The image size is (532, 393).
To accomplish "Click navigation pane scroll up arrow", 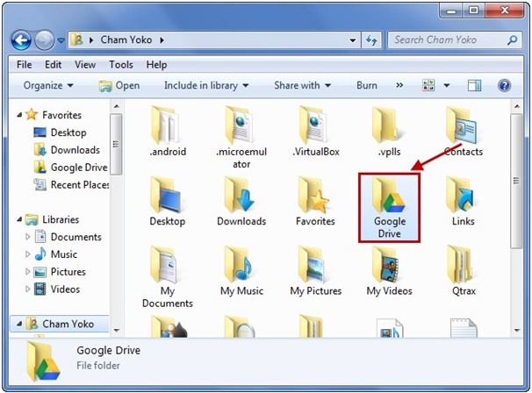I will click(116, 106).
